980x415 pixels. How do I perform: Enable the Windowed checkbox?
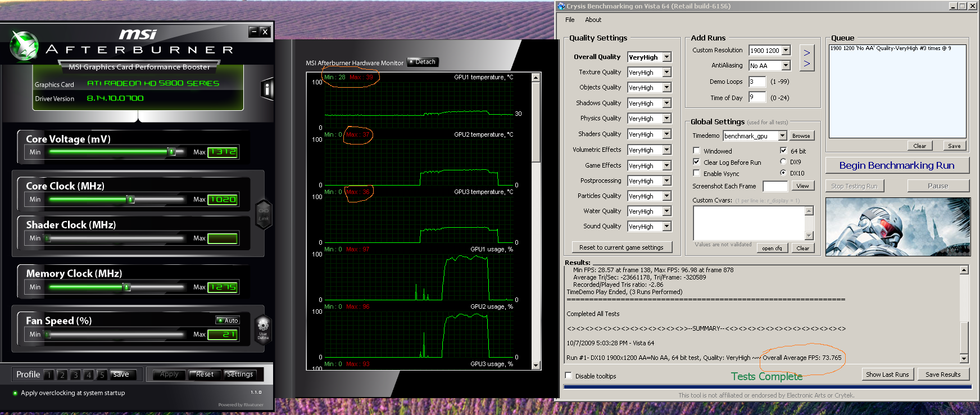click(697, 151)
